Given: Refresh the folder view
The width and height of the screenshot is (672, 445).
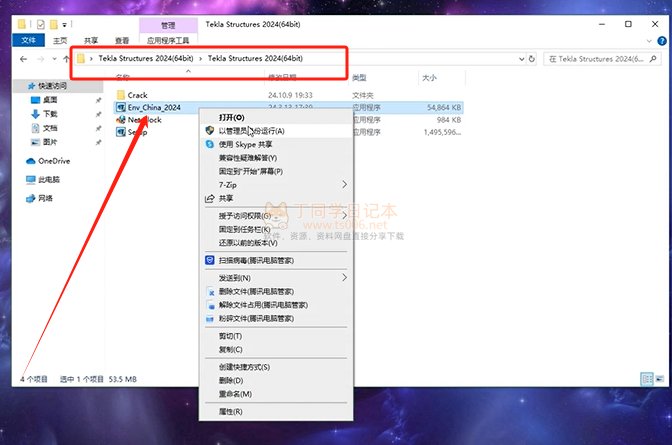Looking at the screenshot, I should (x=532, y=59).
